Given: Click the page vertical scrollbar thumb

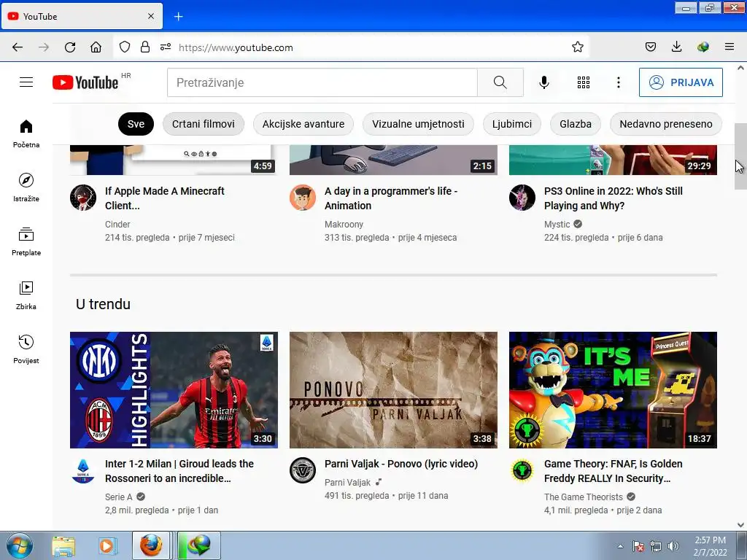Looking at the screenshot, I should tap(740, 156).
